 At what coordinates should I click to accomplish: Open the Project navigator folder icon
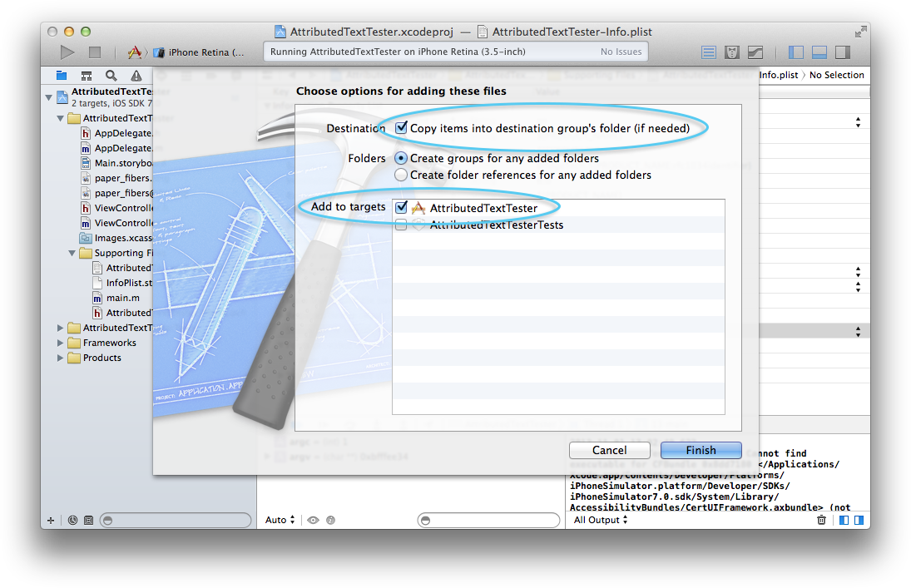tap(62, 76)
